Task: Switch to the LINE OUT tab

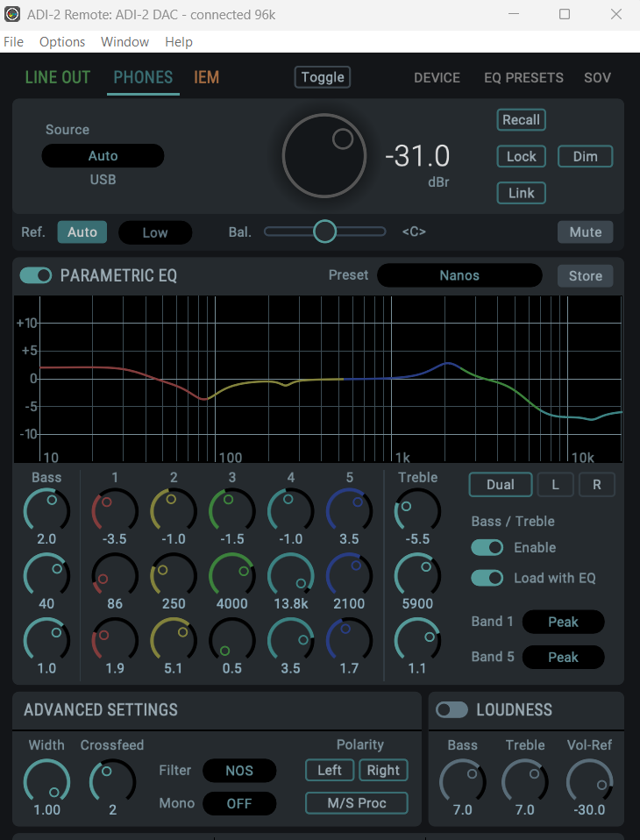Action: [58, 78]
